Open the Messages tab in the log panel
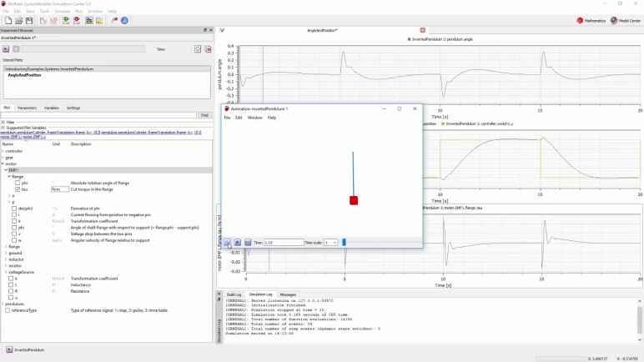The height and width of the screenshot is (362, 644). [x=287, y=294]
